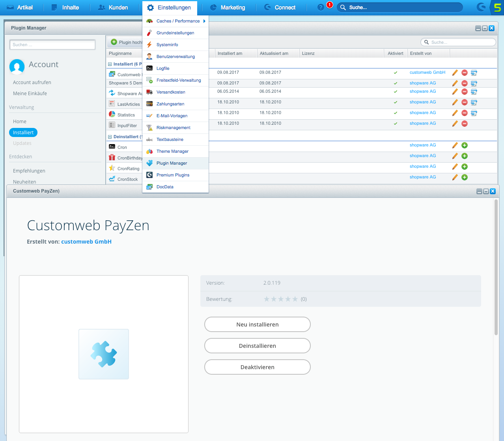Edit the Customweb plugin with pencil icon
This screenshot has height=441, width=504.
tap(455, 72)
